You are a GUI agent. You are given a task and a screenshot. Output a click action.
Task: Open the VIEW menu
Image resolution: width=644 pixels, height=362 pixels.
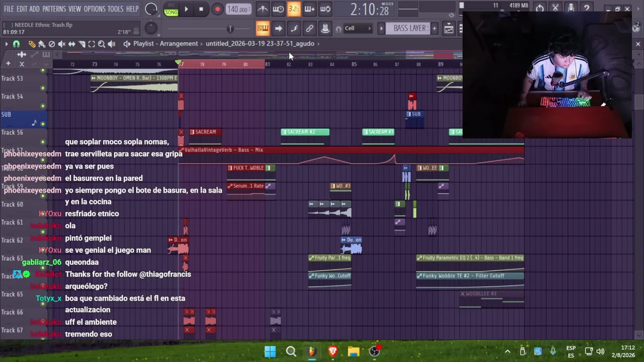point(74,9)
